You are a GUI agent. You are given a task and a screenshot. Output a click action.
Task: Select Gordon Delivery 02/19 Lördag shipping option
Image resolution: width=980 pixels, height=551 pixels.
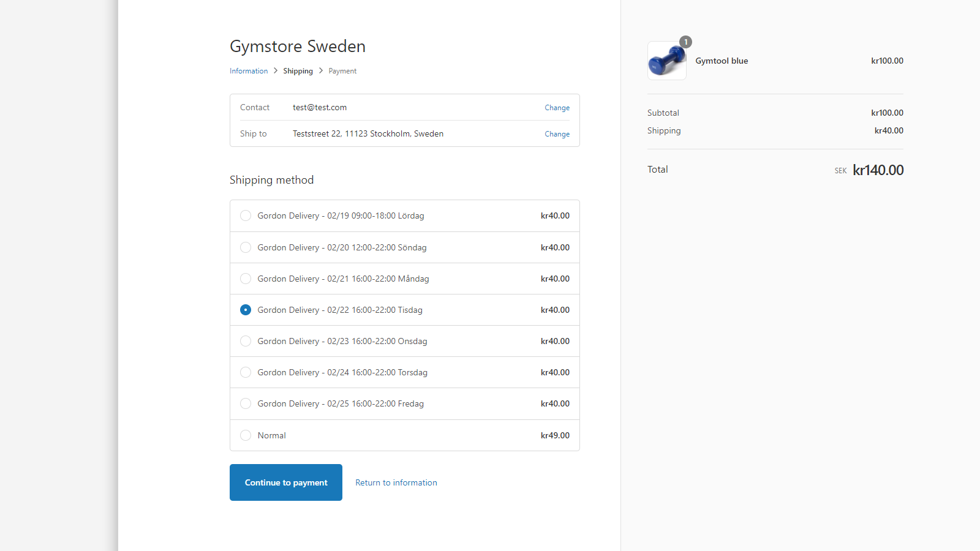point(246,216)
